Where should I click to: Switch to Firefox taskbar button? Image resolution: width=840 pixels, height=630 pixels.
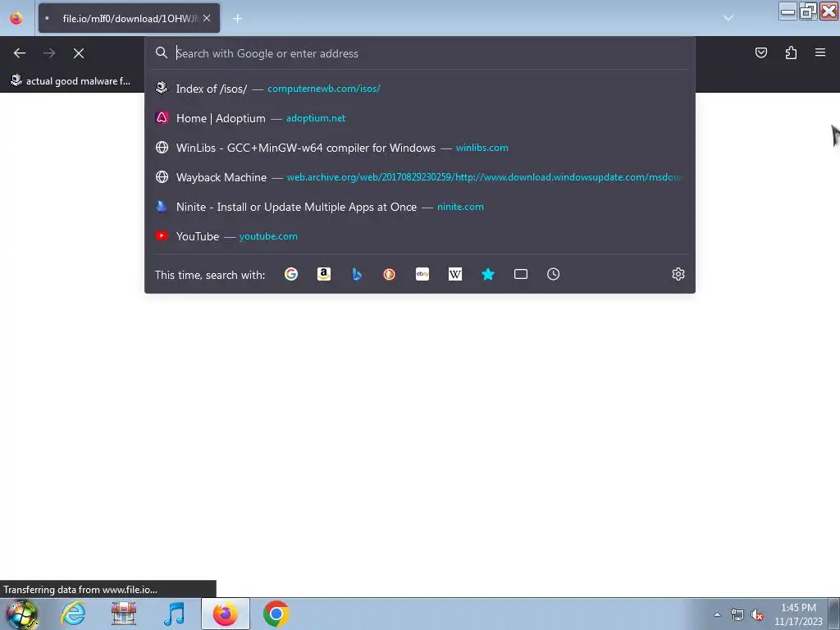226,614
